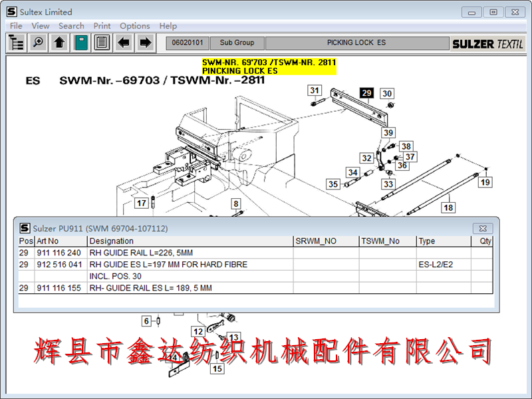Open the Help menu
Screen dimensions: 532x399
coord(168,26)
